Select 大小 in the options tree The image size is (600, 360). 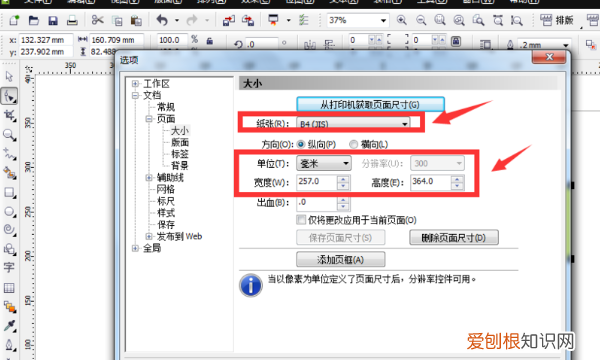click(180, 130)
